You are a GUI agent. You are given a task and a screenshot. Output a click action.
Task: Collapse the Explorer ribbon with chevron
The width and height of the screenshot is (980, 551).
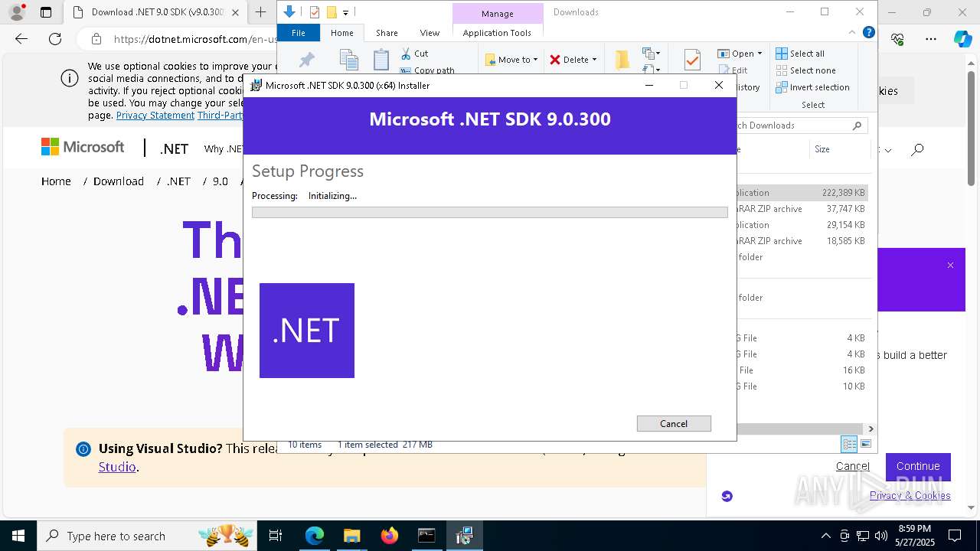(x=852, y=33)
